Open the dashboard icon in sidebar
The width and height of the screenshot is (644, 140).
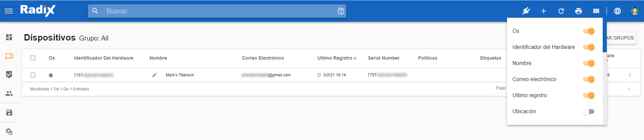(9, 37)
